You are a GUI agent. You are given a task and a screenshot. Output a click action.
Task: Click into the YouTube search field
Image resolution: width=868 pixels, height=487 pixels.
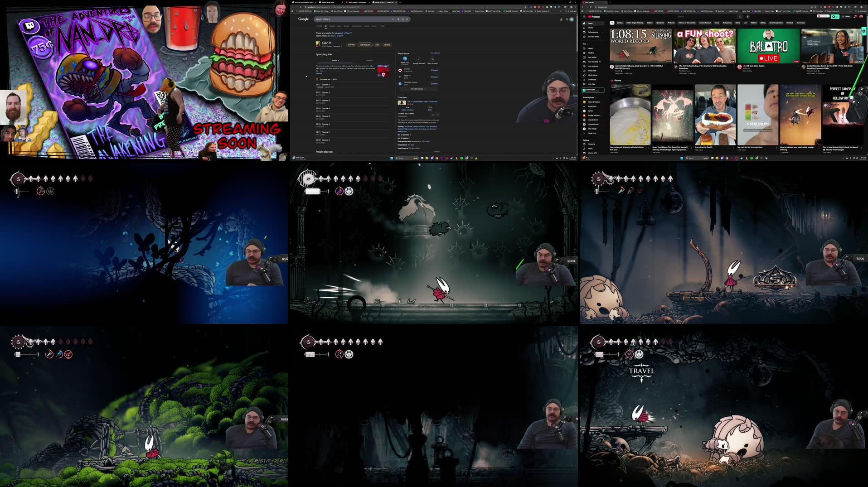click(706, 16)
